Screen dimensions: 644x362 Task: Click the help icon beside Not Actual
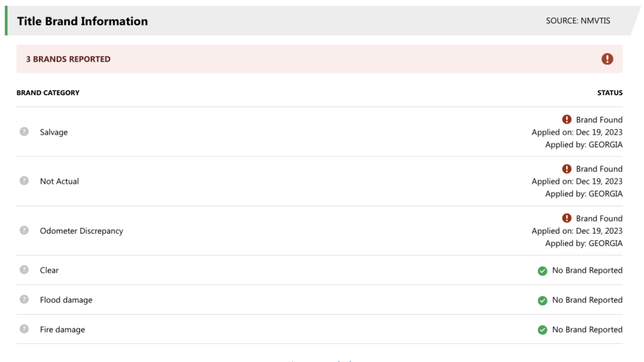point(25,181)
